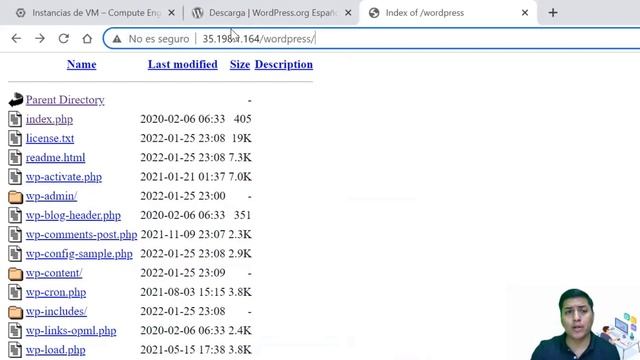640x360 pixels.
Task: Browse into the wp-includes/ folder
Action: click(x=56, y=311)
